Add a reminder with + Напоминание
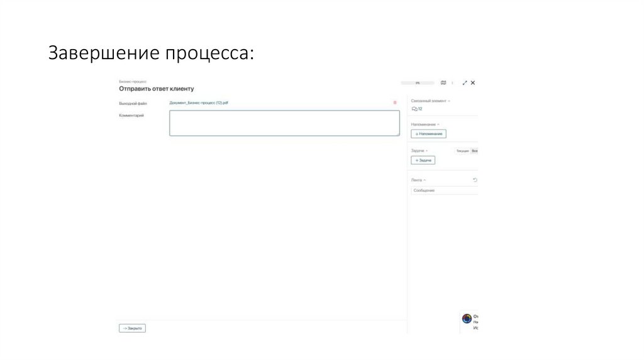 click(428, 134)
